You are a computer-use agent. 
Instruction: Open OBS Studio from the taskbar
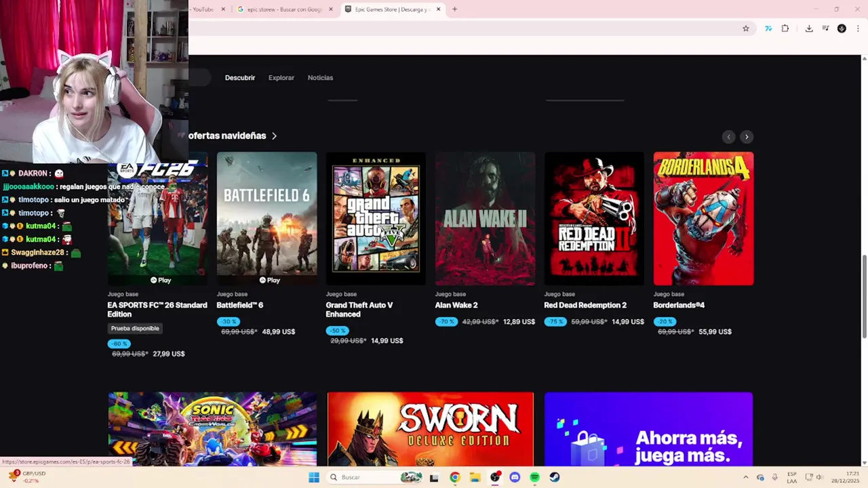click(495, 477)
